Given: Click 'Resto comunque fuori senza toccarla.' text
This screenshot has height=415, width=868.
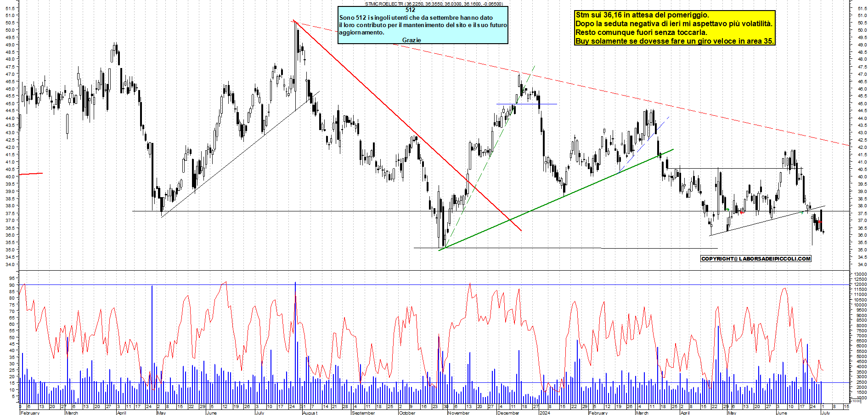Looking at the screenshot, I should 641,32.
